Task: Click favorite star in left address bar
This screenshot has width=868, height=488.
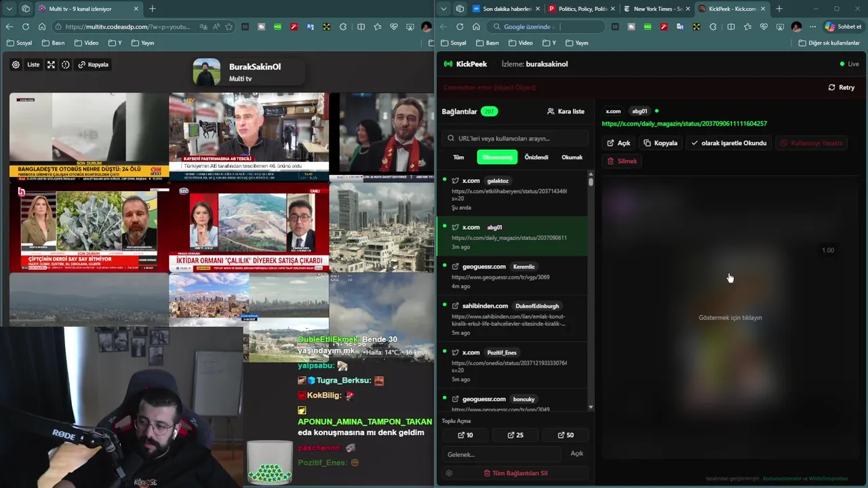Action: coord(229,26)
